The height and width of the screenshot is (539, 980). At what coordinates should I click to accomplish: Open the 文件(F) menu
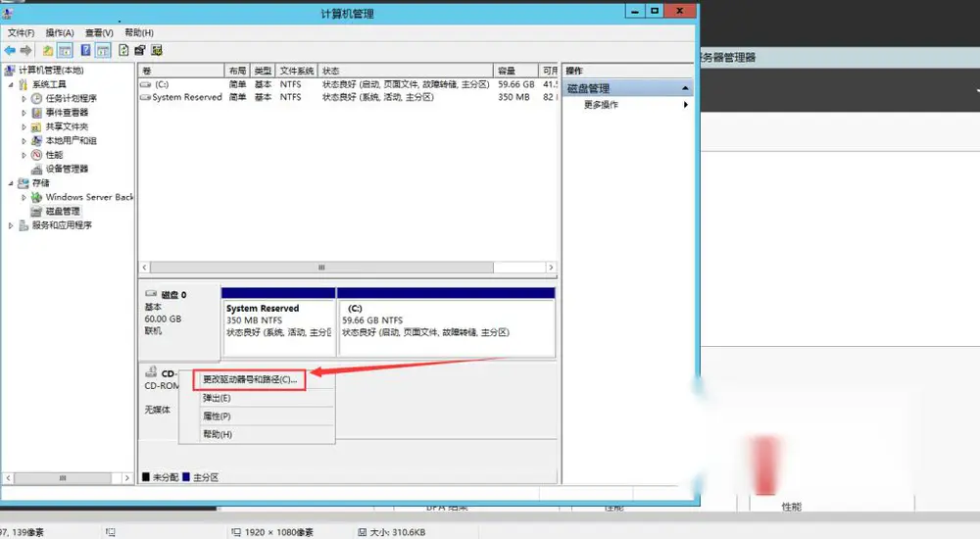click(21, 32)
